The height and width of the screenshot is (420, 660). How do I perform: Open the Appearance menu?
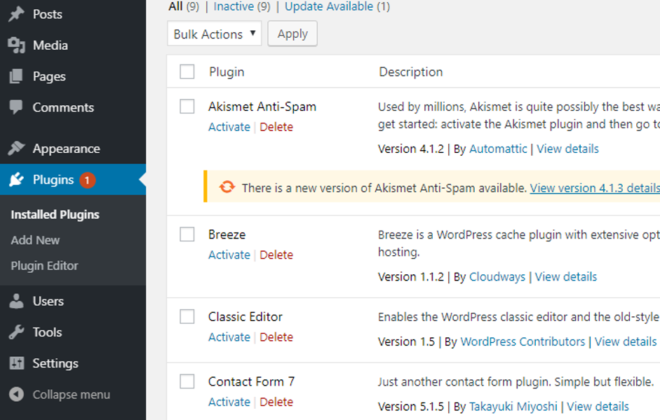point(67,149)
